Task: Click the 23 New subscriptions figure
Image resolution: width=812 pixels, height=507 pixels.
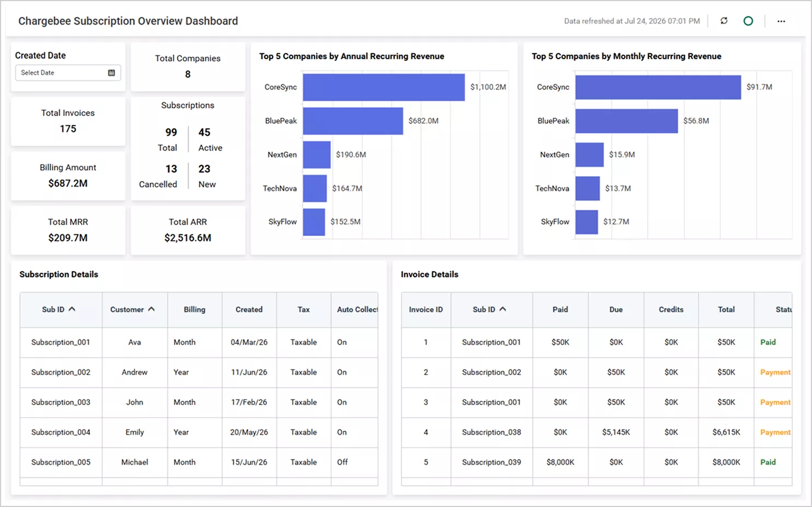Action: 204,169
